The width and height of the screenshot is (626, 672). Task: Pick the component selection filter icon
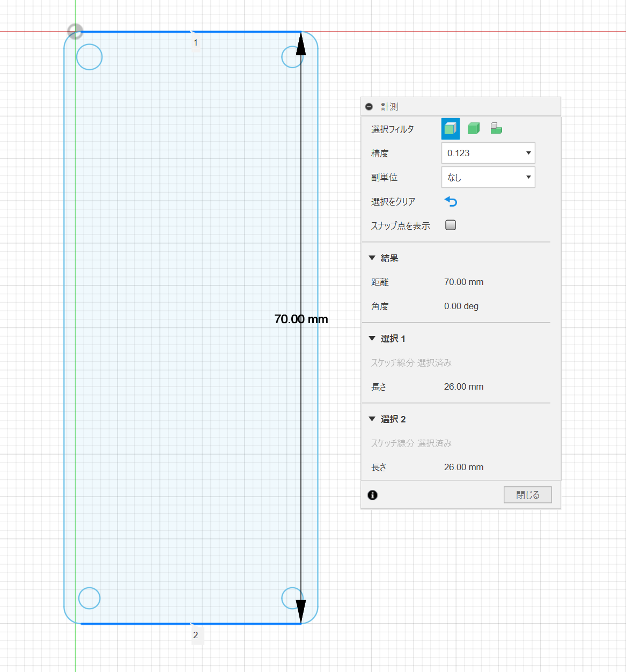tap(496, 129)
